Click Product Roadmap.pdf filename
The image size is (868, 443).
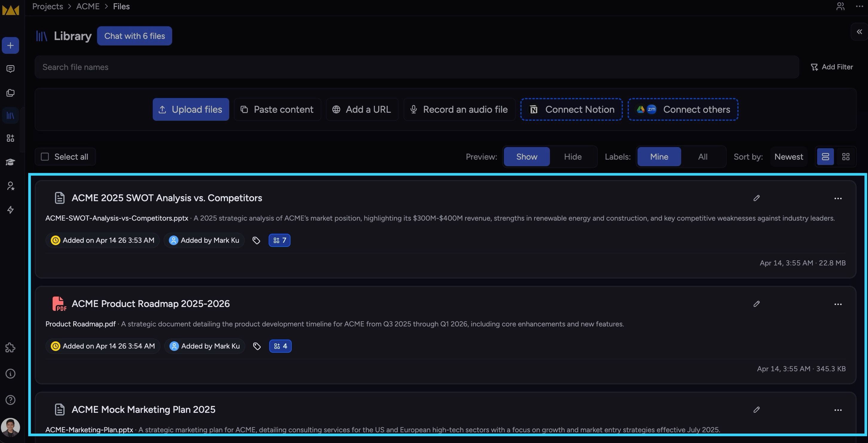pyautogui.click(x=80, y=324)
